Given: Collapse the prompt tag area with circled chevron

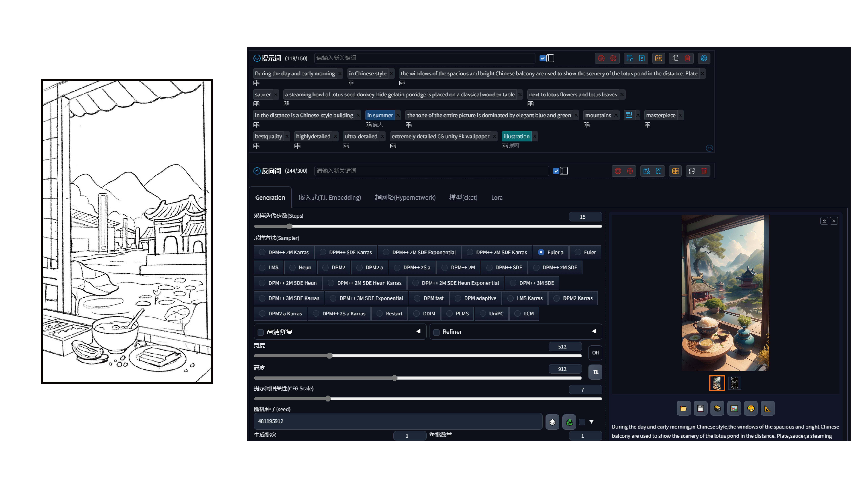Looking at the screenshot, I should point(709,148).
